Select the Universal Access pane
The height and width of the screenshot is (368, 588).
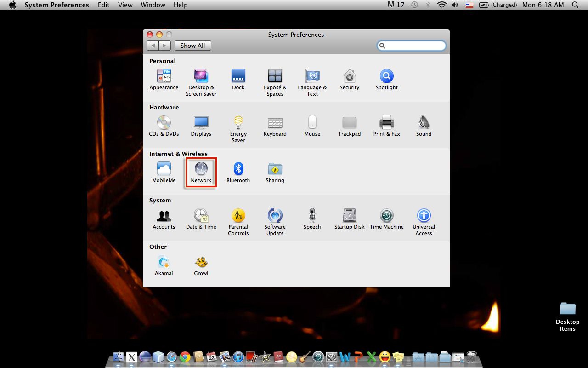point(423,215)
